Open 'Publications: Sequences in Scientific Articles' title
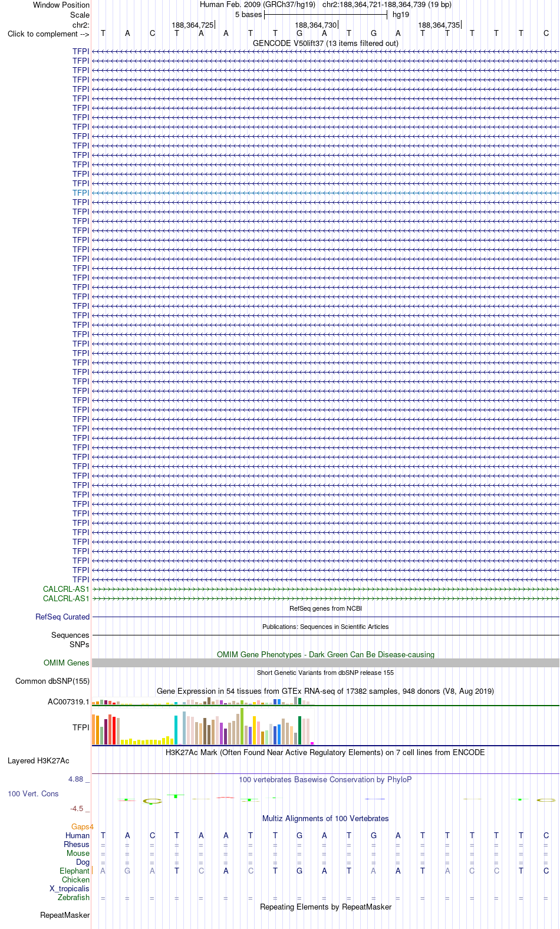The width and height of the screenshot is (560, 929). [325, 627]
